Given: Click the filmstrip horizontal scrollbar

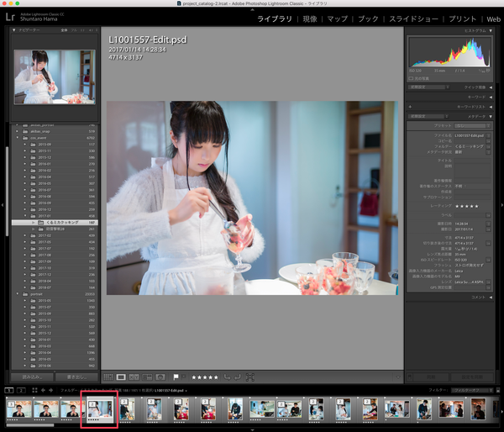Looking at the screenshot, I should [30, 425].
